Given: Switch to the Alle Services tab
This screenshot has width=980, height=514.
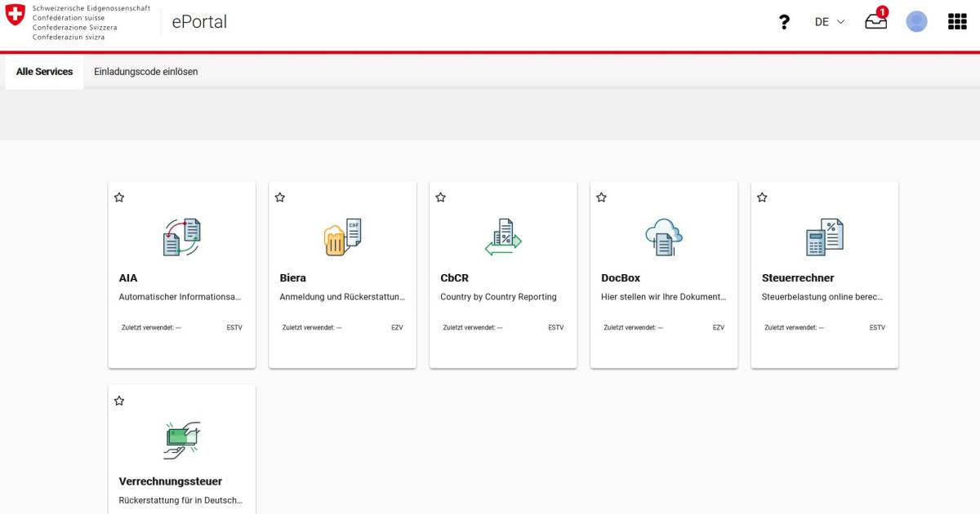Looking at the screenshot, I should click(x=44, y=71).
